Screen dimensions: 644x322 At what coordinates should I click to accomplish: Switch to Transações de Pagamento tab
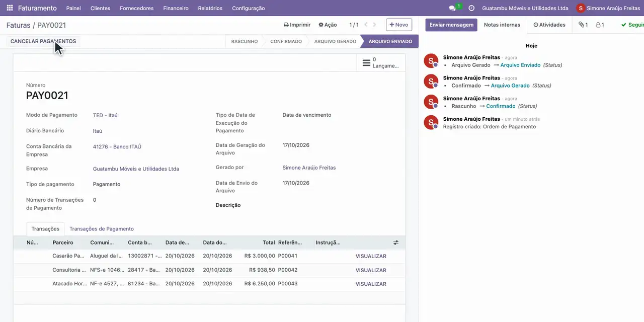click(102, 229)
